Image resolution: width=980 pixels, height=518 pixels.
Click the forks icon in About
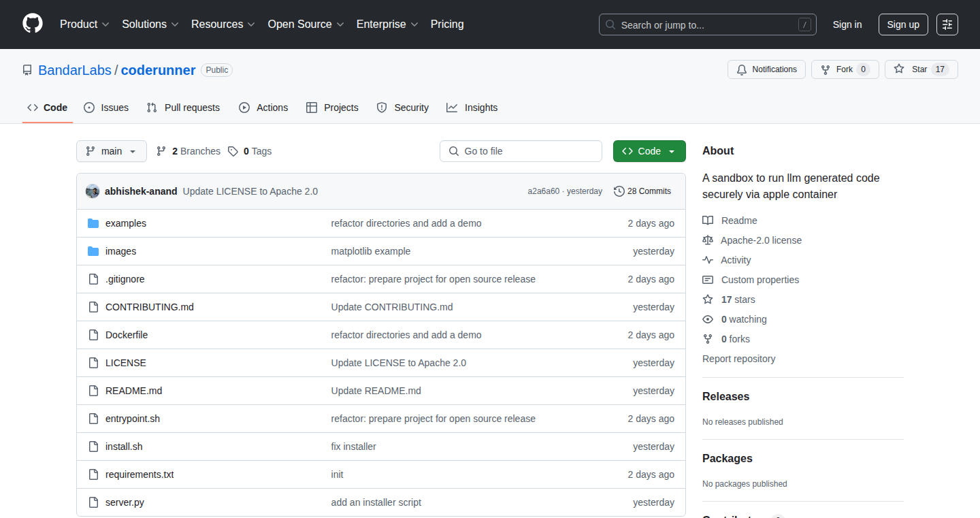coord(708,339)
